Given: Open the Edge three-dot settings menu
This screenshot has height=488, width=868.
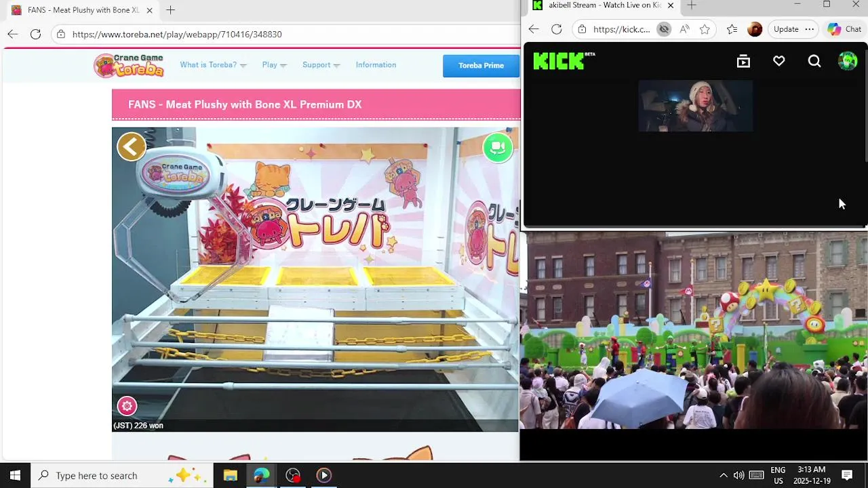Looking at the screenshot, I should [x=809, y=29].
